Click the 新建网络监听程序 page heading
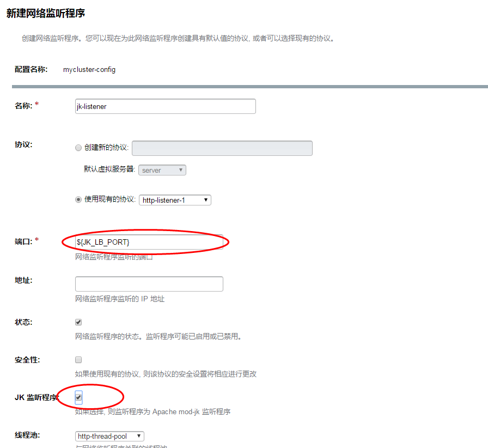 (x=46, y=13)
